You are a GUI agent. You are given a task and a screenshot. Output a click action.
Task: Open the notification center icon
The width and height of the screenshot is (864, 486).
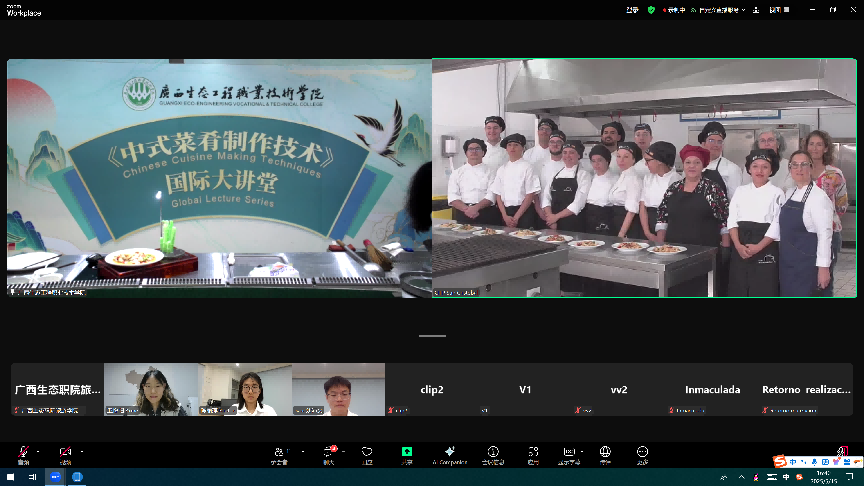pos(850,477)
